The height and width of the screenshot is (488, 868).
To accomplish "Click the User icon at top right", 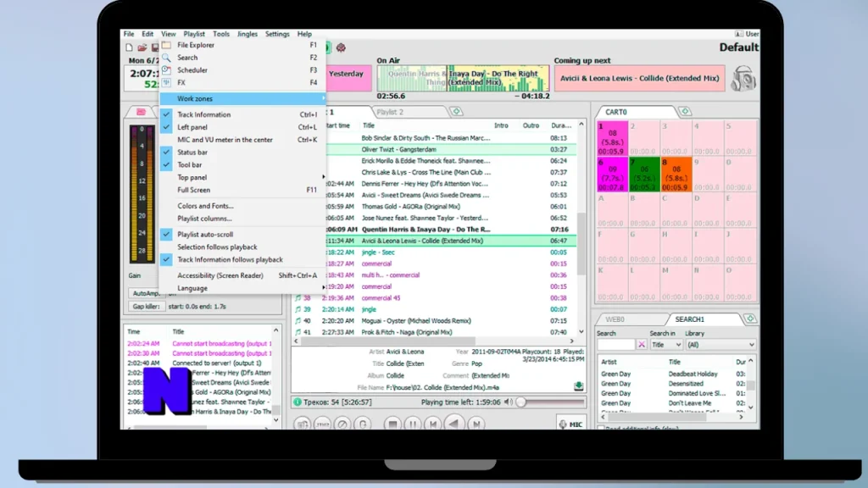I will [x=739, y=34].
